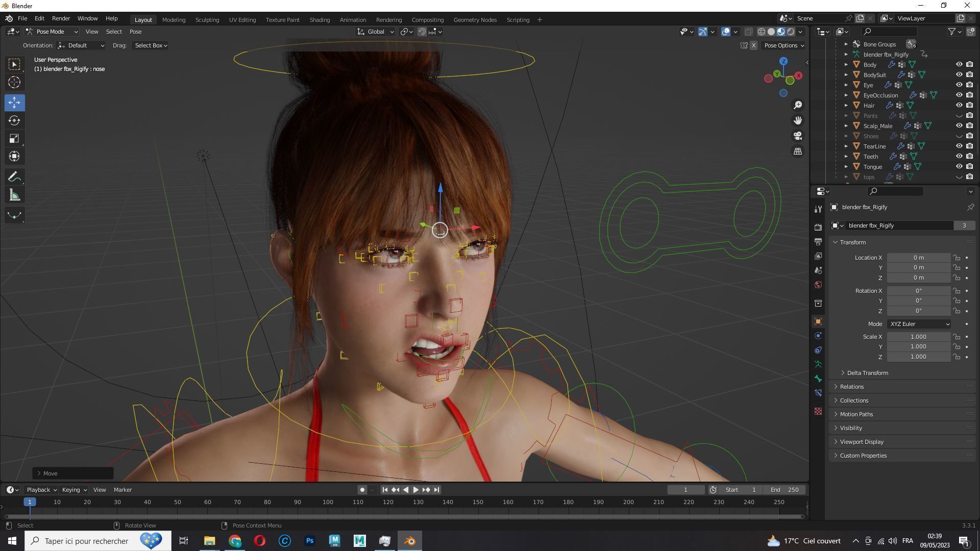Select the 3D Cursor tool
The image size is (980, 551).
[14, 82]
